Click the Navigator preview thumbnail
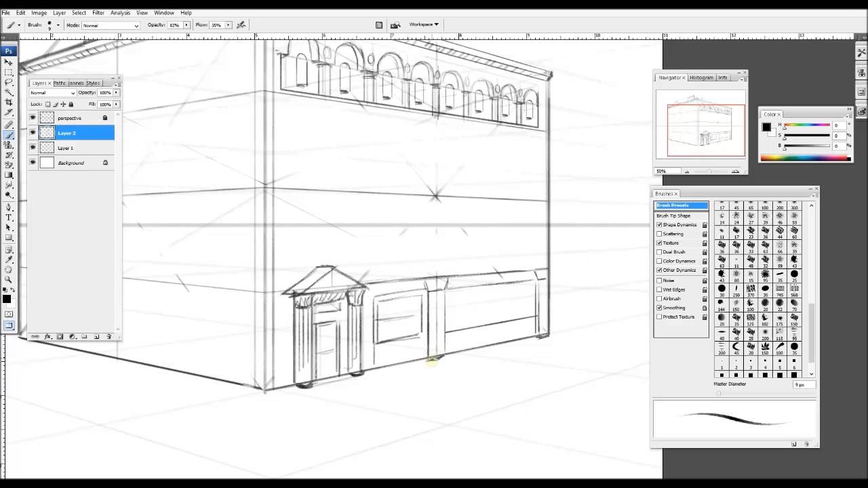The height and width of the screenshot is (488, 868). (x=701, y=125)
